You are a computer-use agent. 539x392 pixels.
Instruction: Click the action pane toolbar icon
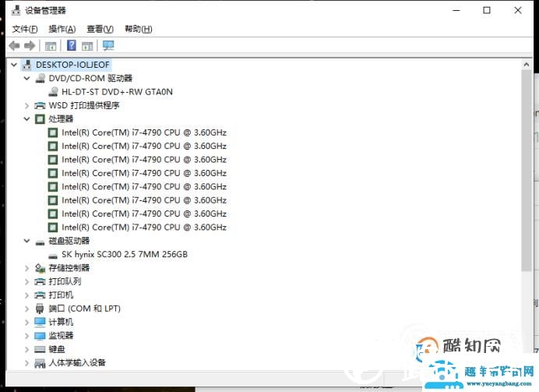click(87, 46)
